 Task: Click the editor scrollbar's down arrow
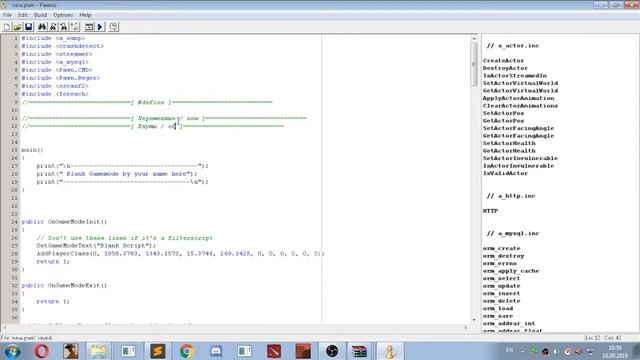click(x=474, y=320)
